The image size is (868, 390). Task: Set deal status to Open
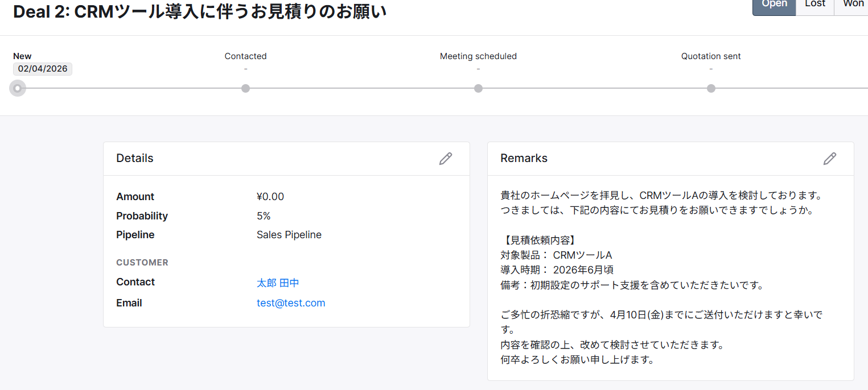coord(774,5)
